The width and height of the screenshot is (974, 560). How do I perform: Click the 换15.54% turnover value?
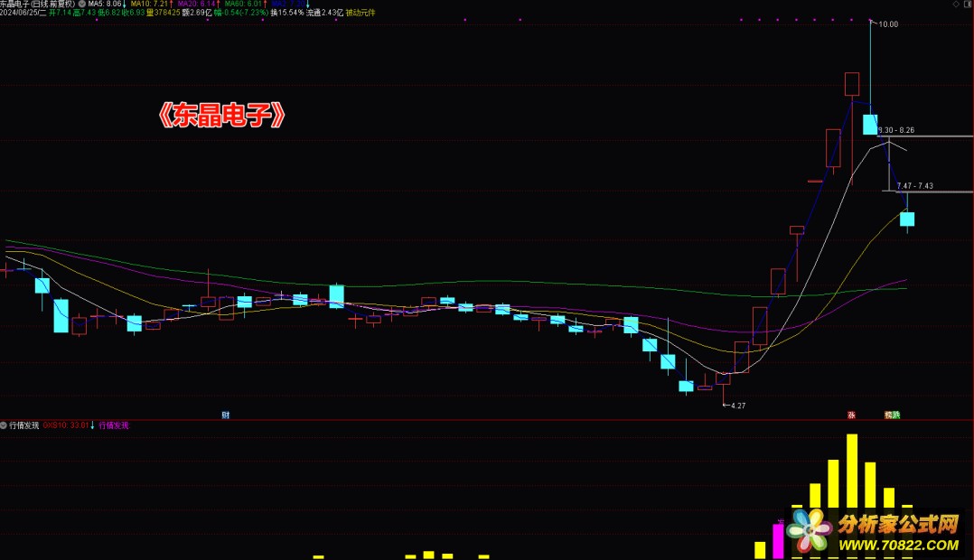tap(287, 13)
